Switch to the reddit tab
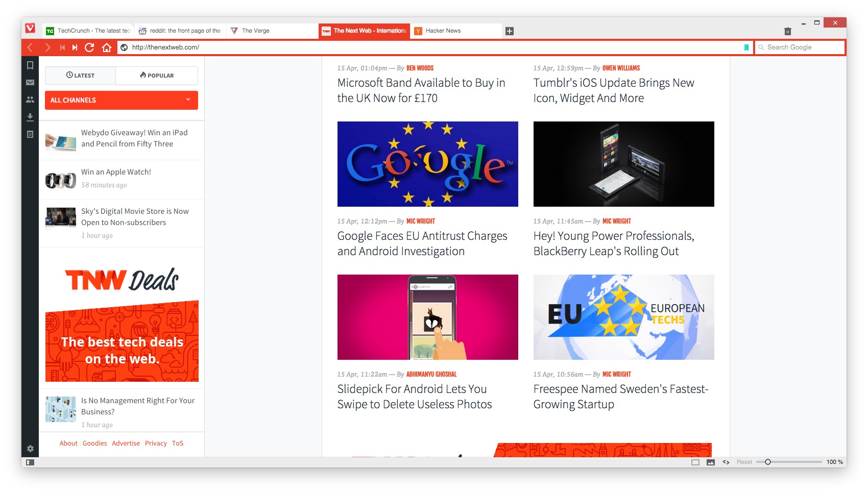 (x=180, y=31)
